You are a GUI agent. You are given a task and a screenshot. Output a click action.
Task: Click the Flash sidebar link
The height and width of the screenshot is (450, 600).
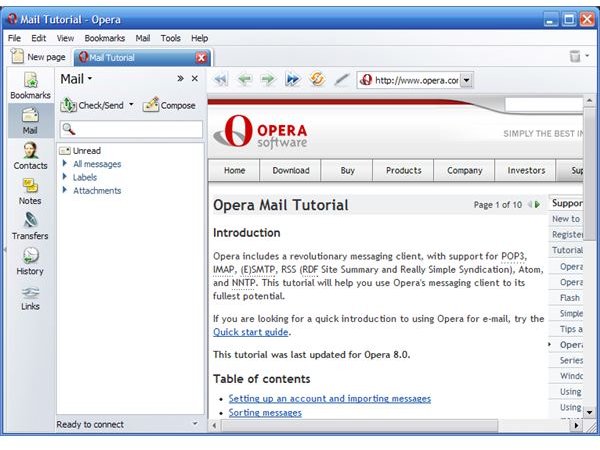pyautogui.click(x=569, y=297)
